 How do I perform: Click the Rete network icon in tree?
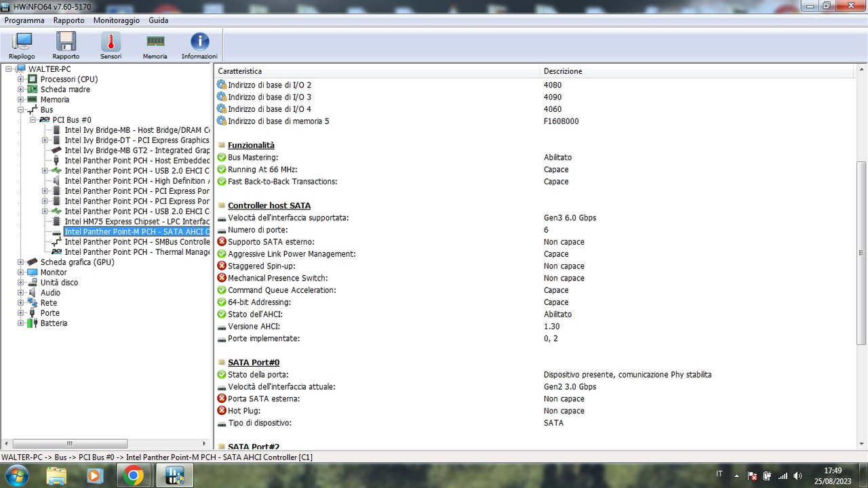point(33,303)
